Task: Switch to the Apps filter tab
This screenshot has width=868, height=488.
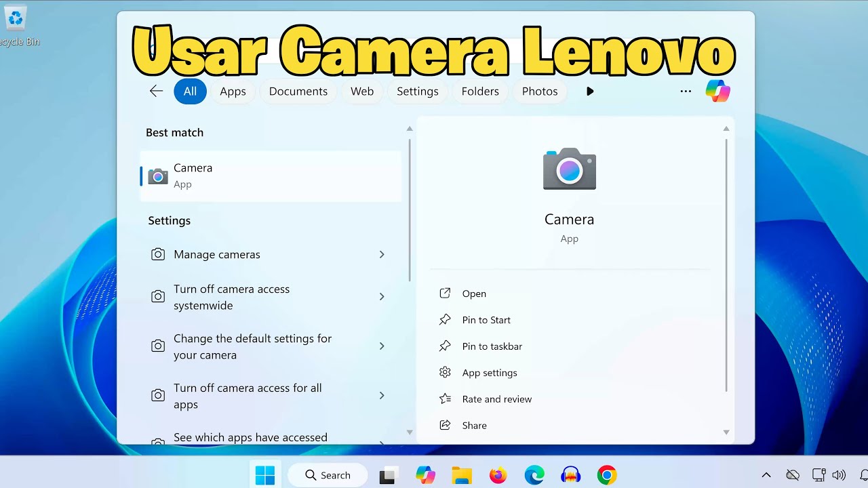Action: 233,91
